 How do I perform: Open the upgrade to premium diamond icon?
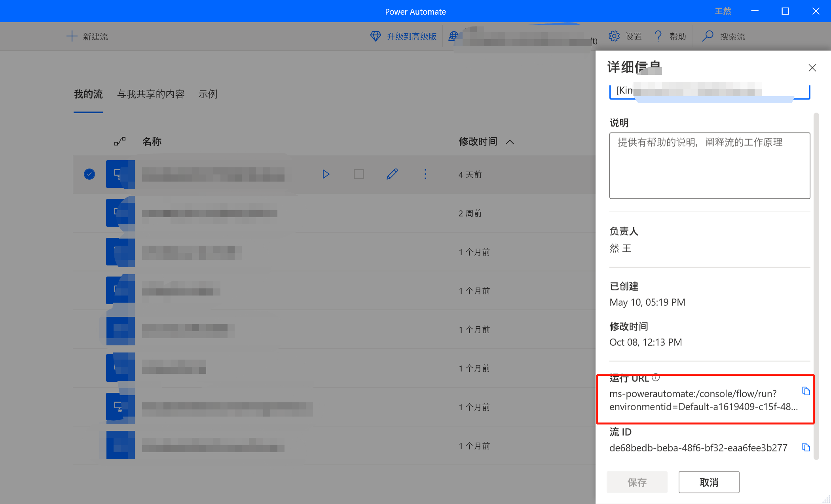(x=375, y=36)
